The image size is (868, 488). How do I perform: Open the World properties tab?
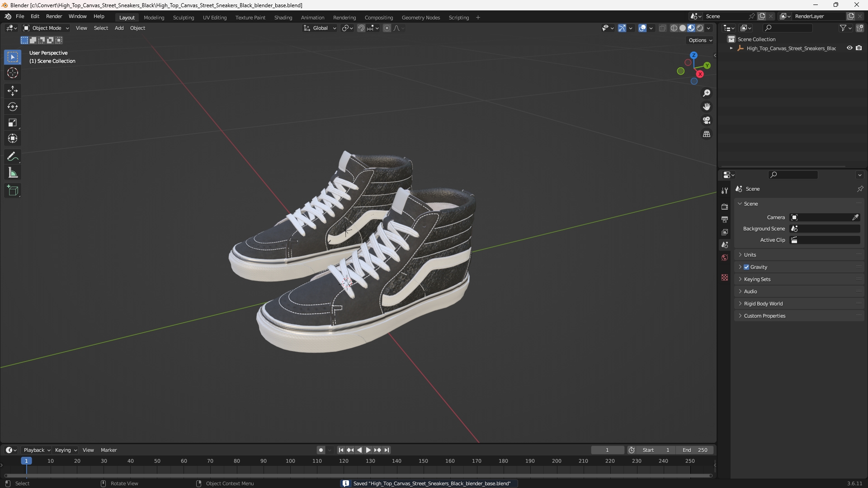tap(725, 258)
